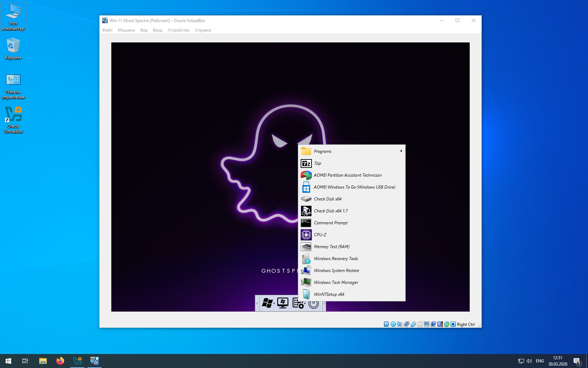Open Firefox from the Windows taskbar
Viewport: 588px width, 368px height.
[x=60, y=361]
